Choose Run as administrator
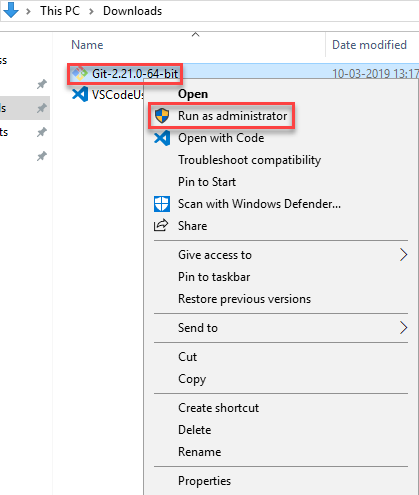 (232, 116)
